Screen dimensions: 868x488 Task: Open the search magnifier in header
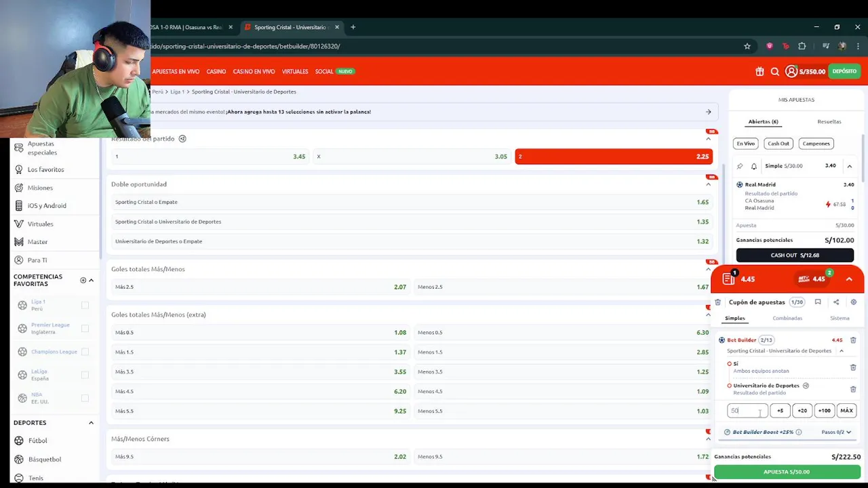coord(775,71)
